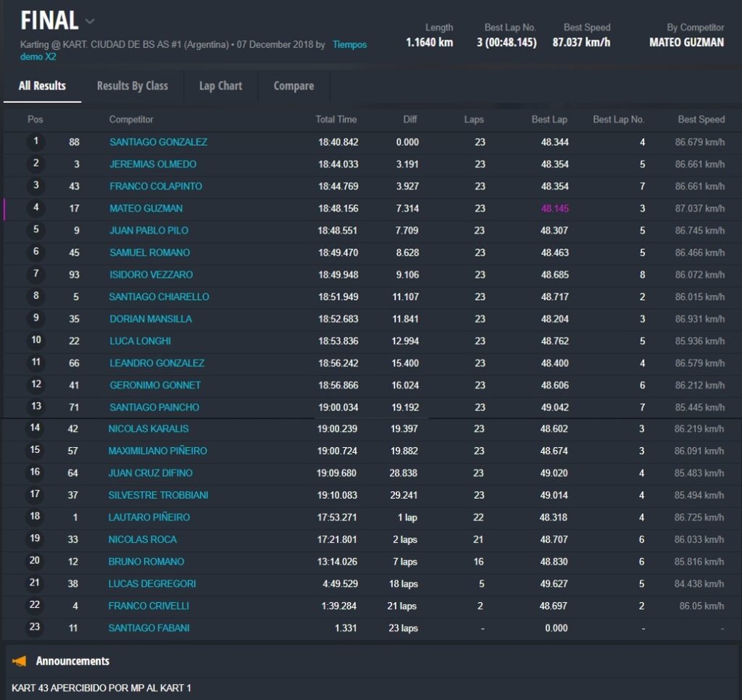742x700 pixels.
Task: Switch to the Results By Class tab
Action: click(x=133, y=86)
